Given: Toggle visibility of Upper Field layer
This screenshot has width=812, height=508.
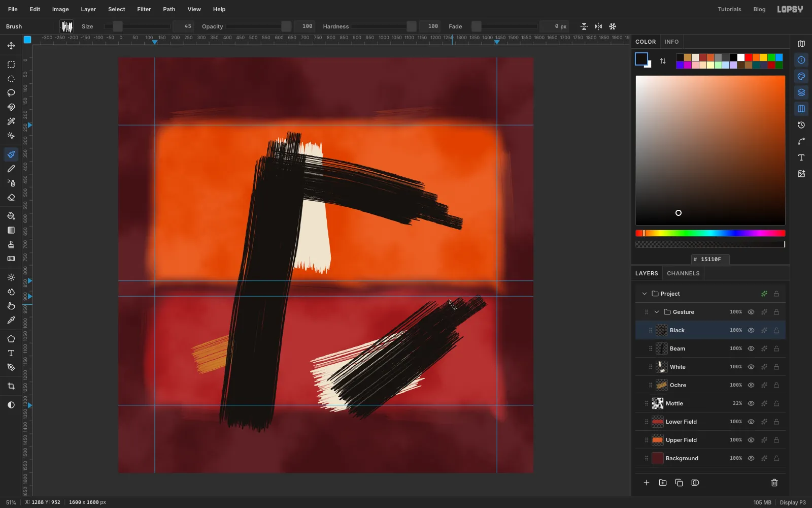Looking at the screenshot, I should [751, 440].
